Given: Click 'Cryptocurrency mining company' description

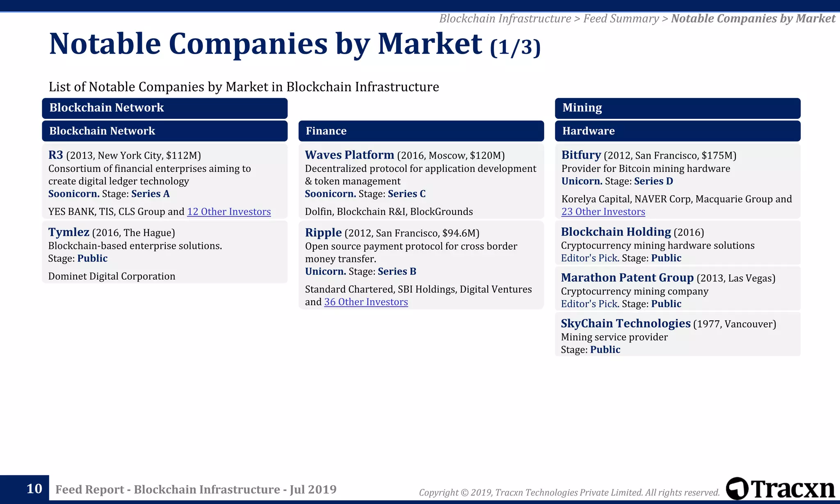Looking at the screenshot, I should (635, 291).
